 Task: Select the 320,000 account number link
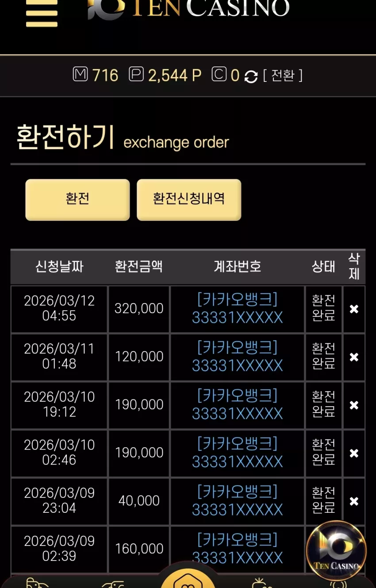coord(238,309)
